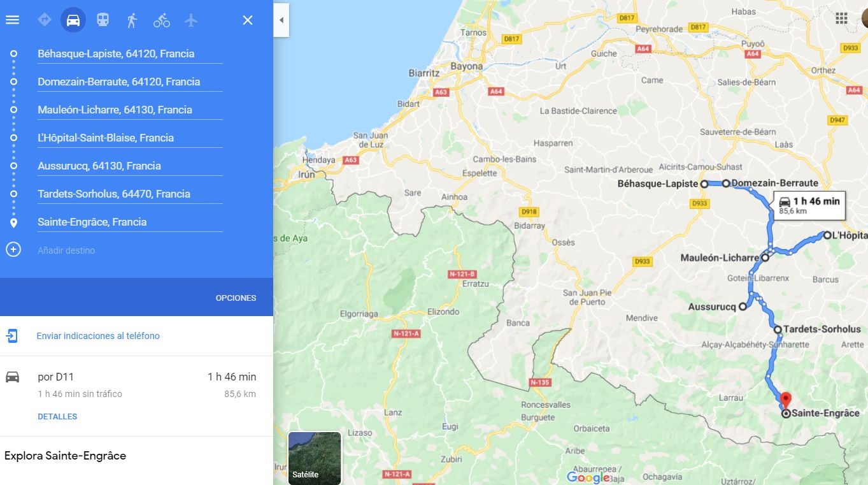Choose cycling directions mode
The width and height of the screenshot is (868, 485).
coord(162,20)
